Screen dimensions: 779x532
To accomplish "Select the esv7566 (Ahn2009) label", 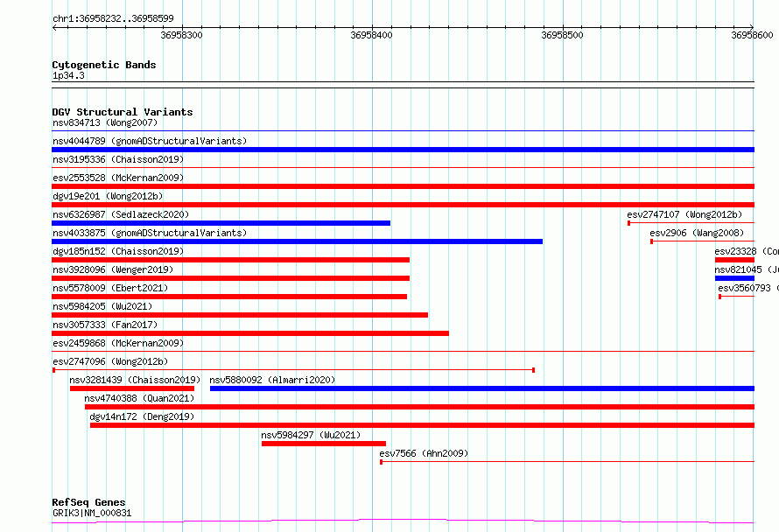I will (424, 453).
